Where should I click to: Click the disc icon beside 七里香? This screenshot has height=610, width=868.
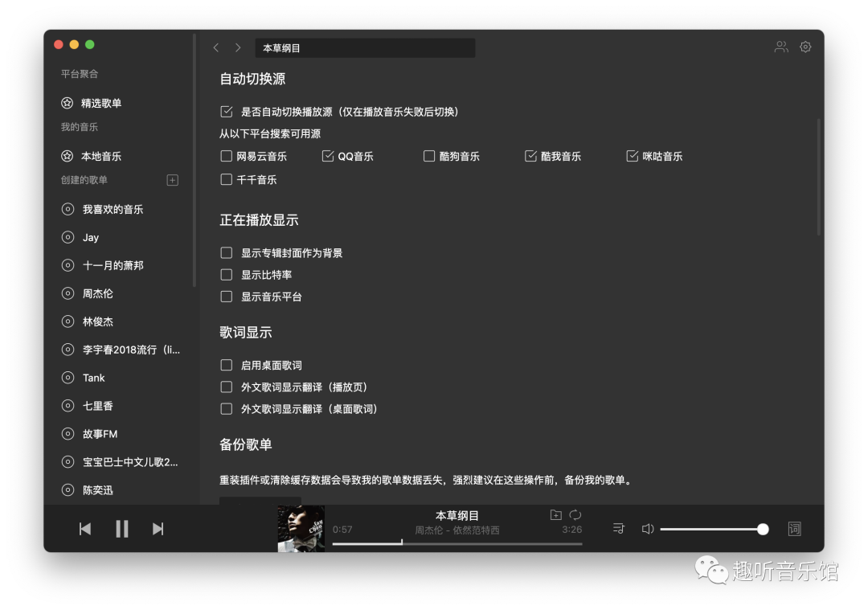[68, 406]
